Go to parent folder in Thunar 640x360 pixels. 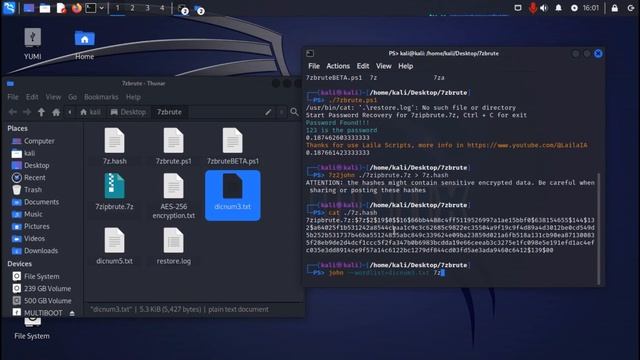click(x=41, y=112)
